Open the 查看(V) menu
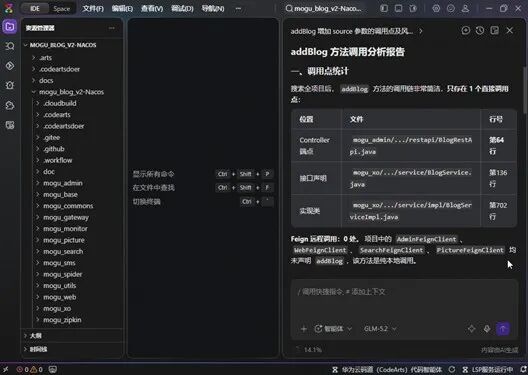The image size is (528, 375). point(152,8)
